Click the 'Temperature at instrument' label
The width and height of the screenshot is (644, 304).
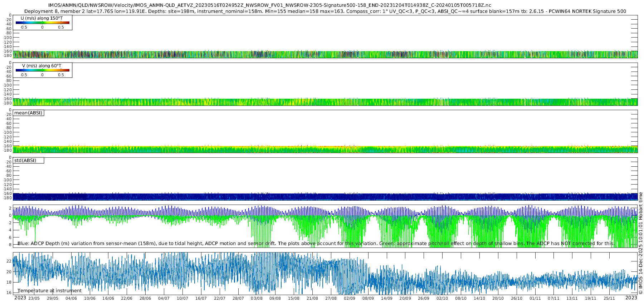click(49, 291)
